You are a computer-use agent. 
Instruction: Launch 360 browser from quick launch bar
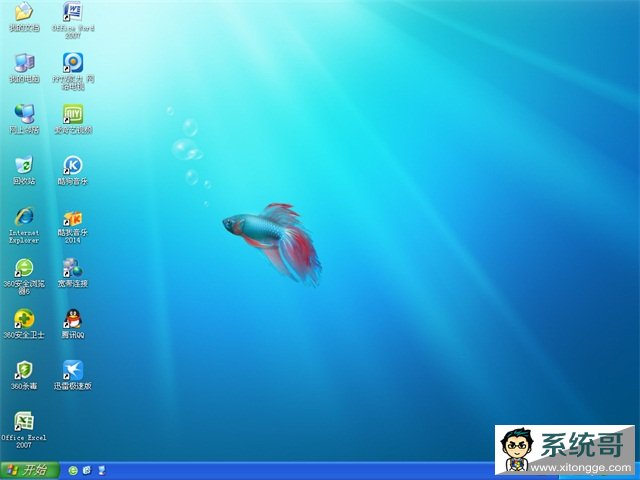pyautogui.click(x=73, y=470)
